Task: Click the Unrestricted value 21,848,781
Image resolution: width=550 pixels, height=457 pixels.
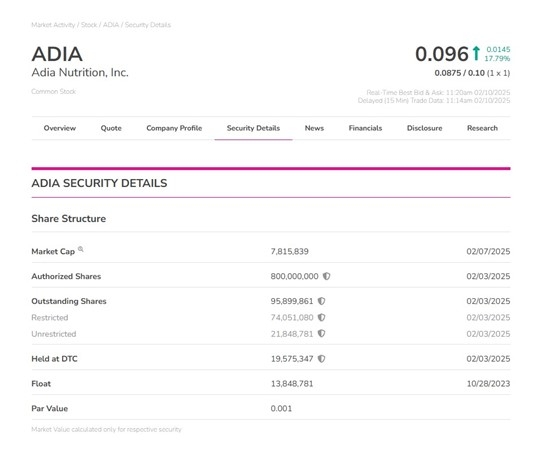Action: pos(291,334)
